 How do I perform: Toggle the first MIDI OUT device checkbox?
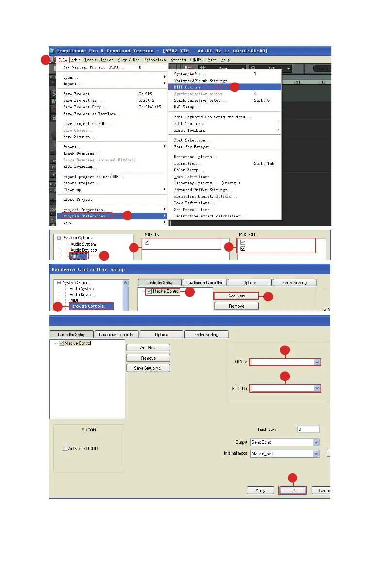243,242
